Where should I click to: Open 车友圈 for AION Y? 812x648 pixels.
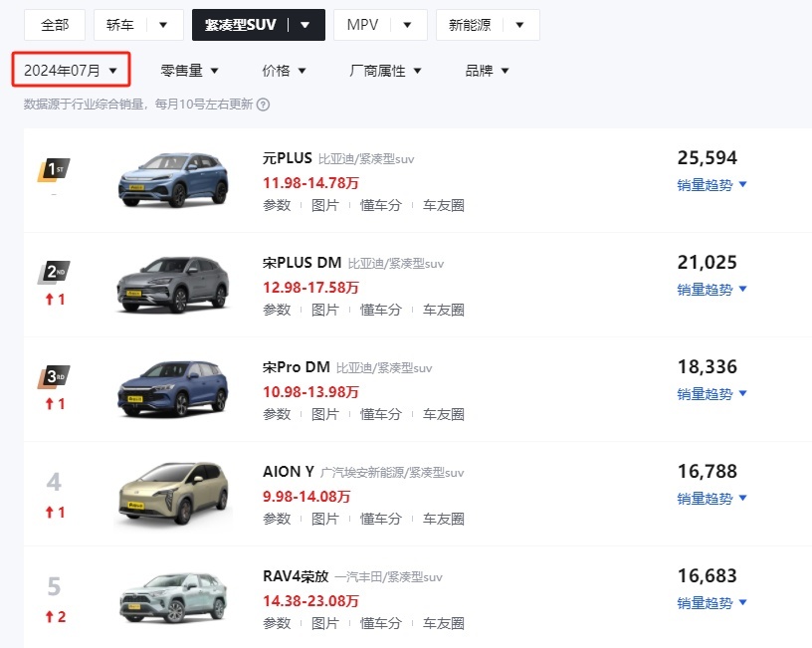pyautogui.click(x=443, y=519)
